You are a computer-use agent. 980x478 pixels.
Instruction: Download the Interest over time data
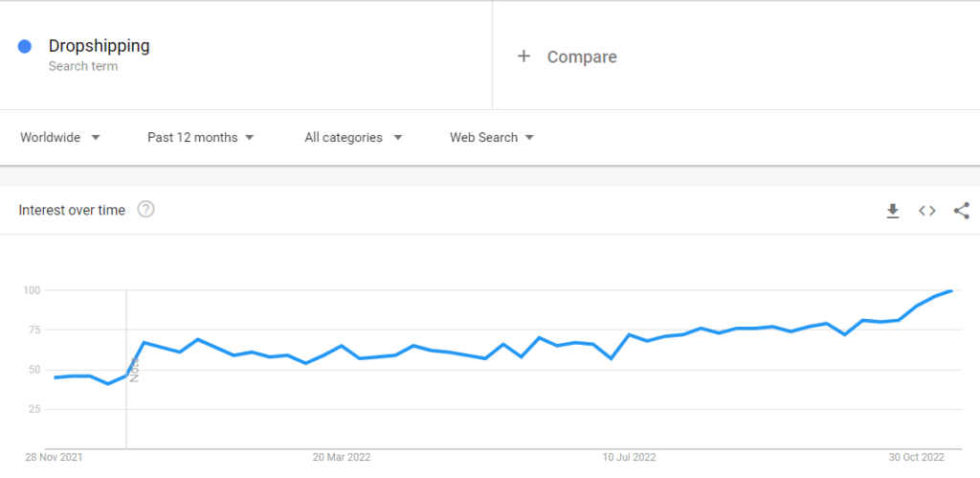(x=892, y=211)
